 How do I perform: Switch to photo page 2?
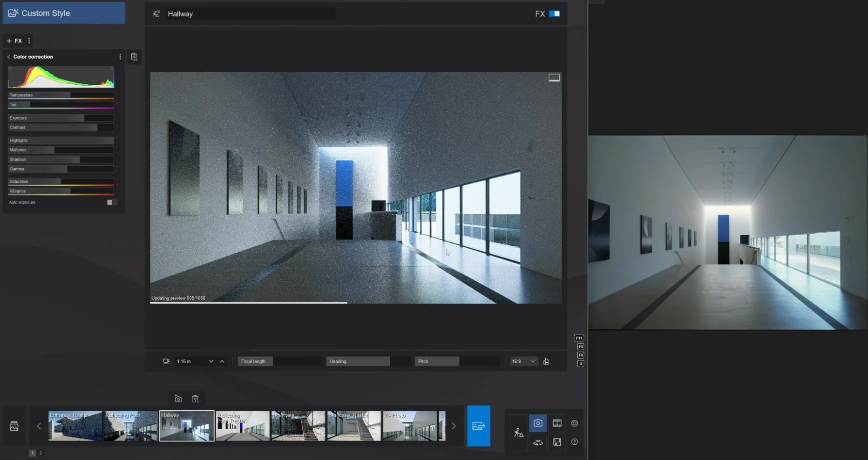point(41,453)
